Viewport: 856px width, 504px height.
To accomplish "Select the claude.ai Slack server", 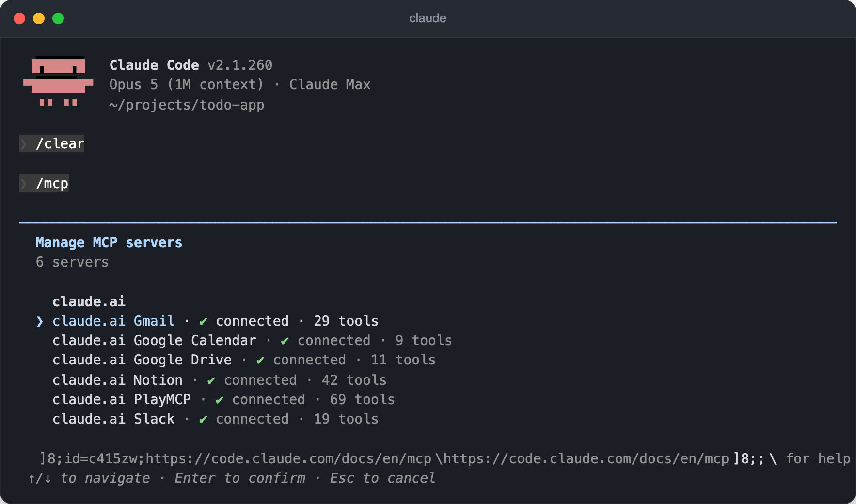I will [215, 419].
